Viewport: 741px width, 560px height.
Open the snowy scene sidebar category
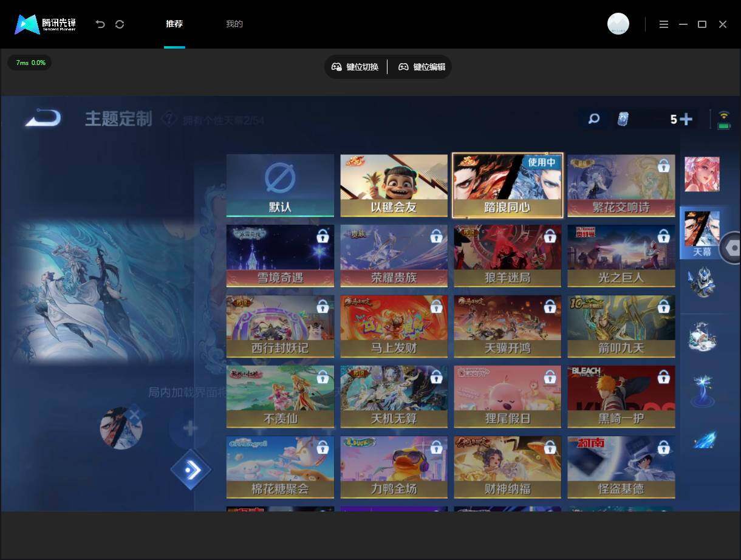(x=702, y=336)
